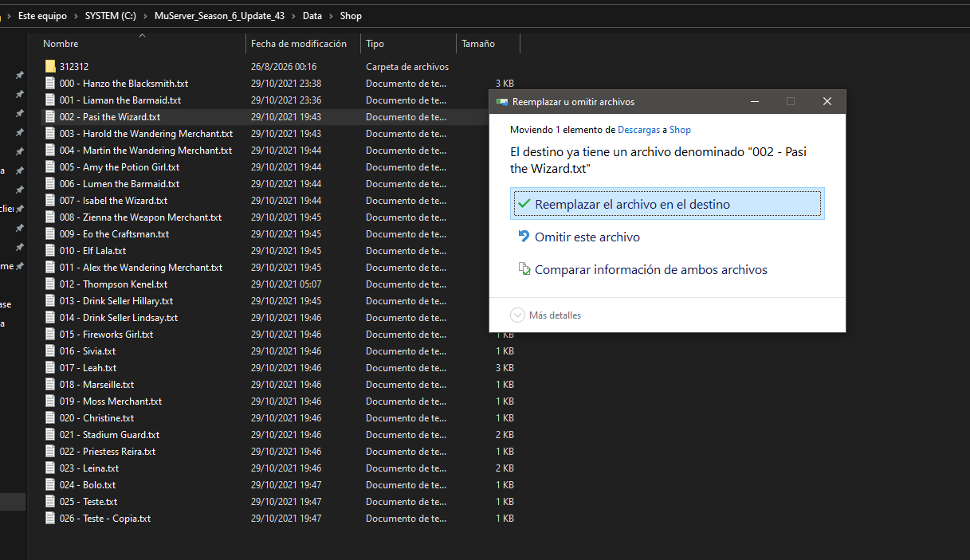Click the Shop breadcrumb segment
The width and height of the screenshot is (970, 560).
351,16
